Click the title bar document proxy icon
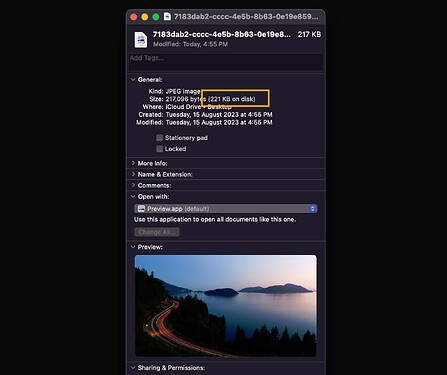Screen dimensions: 447x375 (x=167, y=16)
